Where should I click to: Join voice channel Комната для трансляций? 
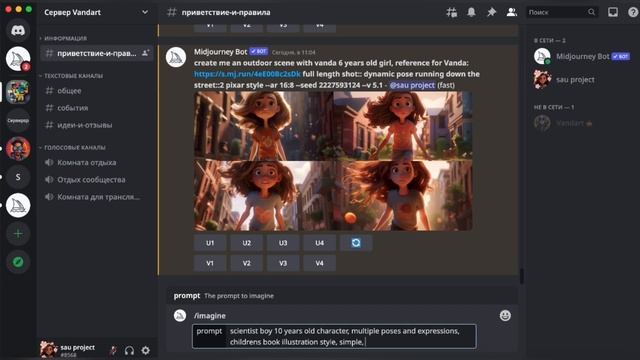pos(97,197)
